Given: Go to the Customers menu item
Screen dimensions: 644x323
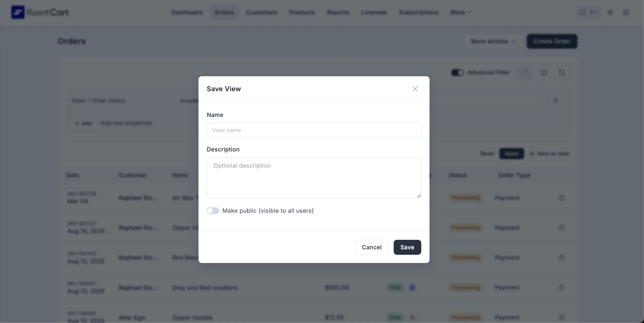Looking at the screenshot, I should pyautogui.click(x=262, y=12).
